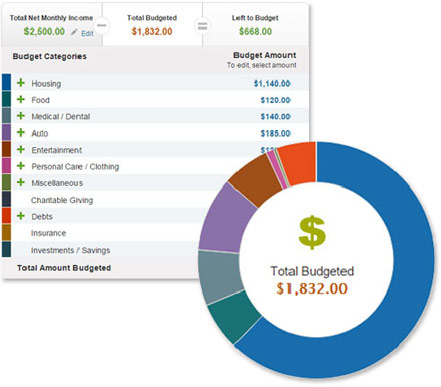Expand the Miscellaneous plus icon
The width and height of the screenshot is (441, 387).
[21, 182]
